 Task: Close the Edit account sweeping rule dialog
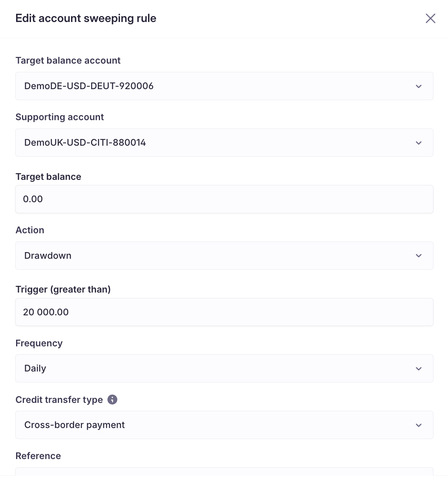[430, 18]
